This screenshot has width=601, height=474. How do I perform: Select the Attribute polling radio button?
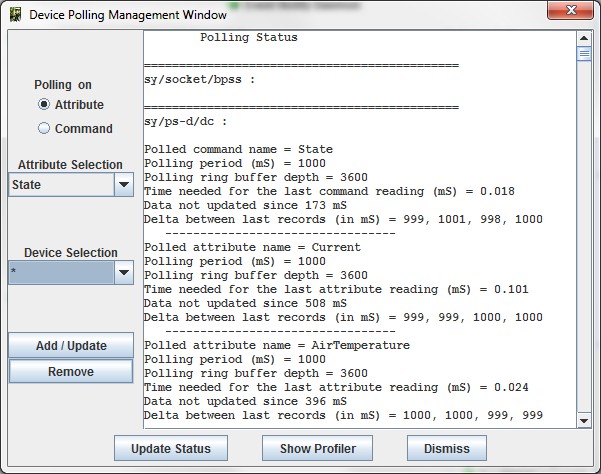[x=44, y=105]
